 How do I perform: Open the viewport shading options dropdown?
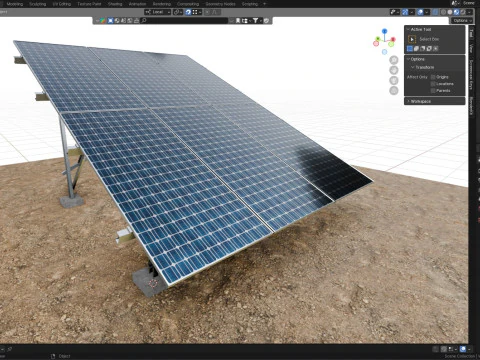tap(469, 12)
